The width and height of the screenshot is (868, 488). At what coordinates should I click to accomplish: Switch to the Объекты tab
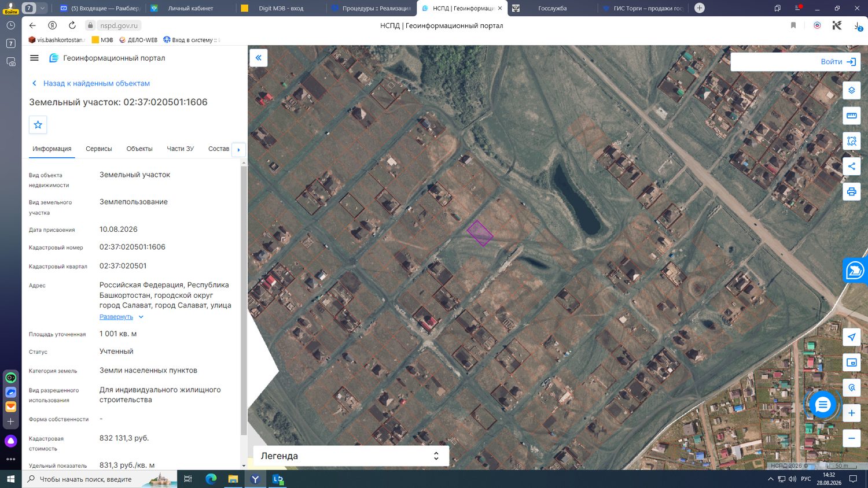point(139,149)
